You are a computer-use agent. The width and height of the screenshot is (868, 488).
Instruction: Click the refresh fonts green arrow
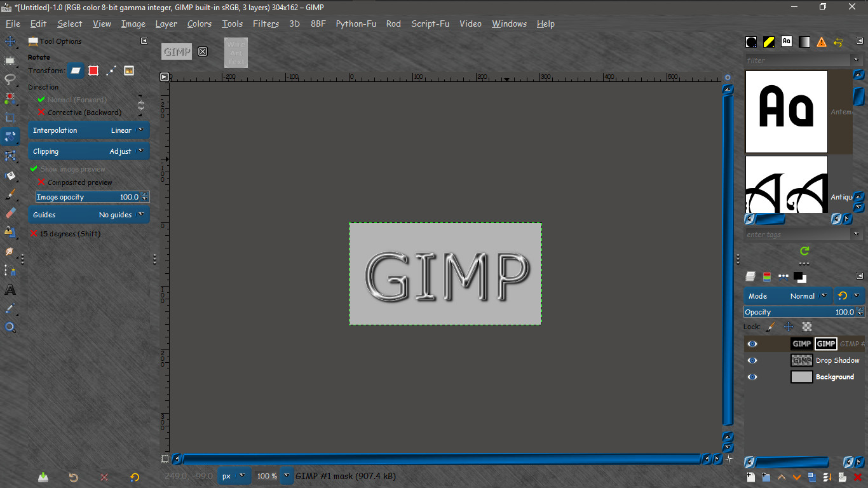pyautogui.click(x=804, y=251)
